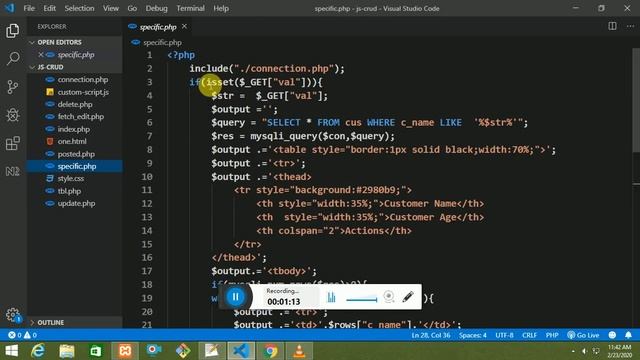Change indentation via Spaces: 4
The height and width of the screenshot is (360, 640).
473,335
